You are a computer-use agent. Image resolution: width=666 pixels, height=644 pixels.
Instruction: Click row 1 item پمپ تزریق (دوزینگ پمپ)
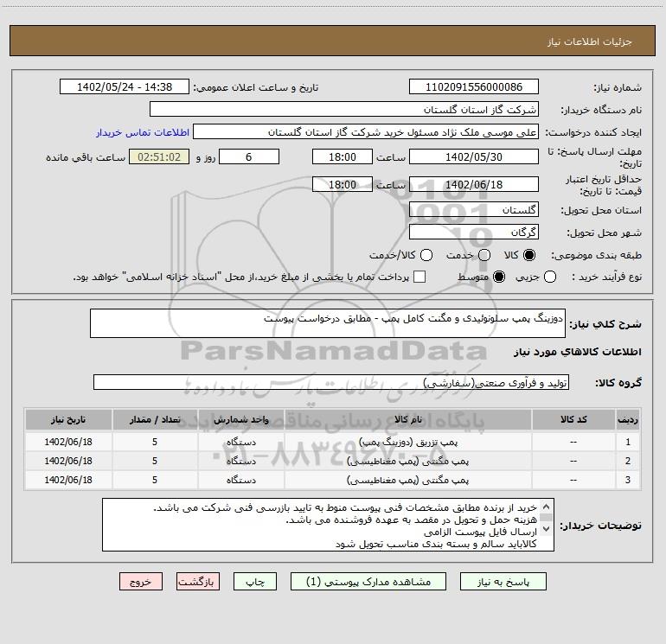(x=407, y=442)
